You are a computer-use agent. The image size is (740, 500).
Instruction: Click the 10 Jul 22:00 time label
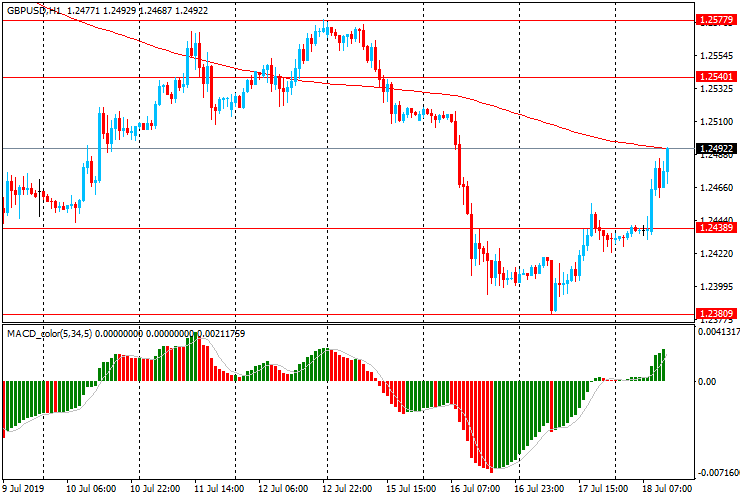(x=155, y=488)
